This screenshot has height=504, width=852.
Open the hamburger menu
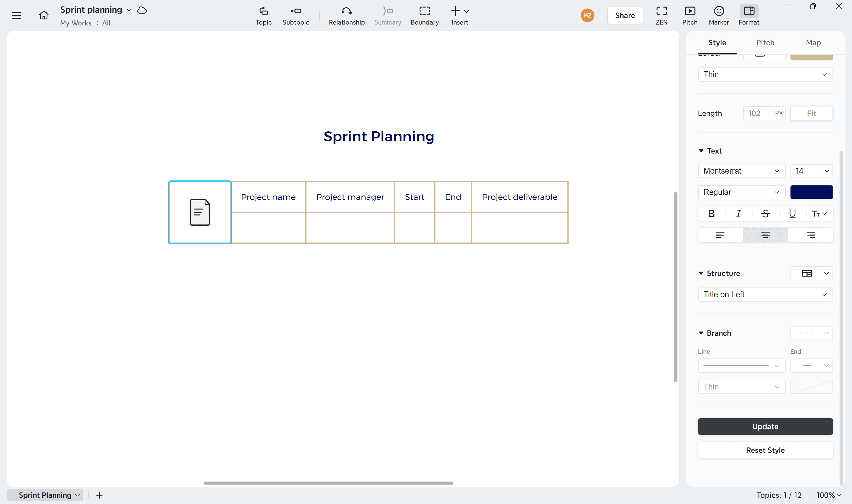16,15
